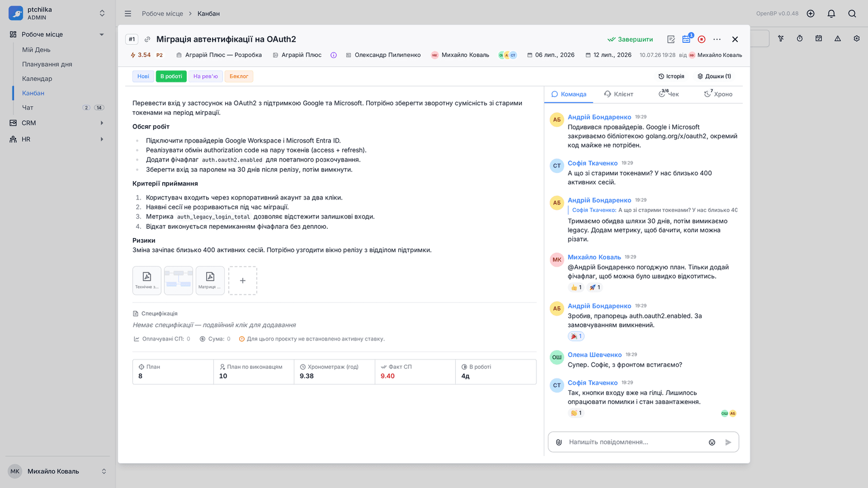Copy task link using the chain icon
868x488 pixels.
147,39
